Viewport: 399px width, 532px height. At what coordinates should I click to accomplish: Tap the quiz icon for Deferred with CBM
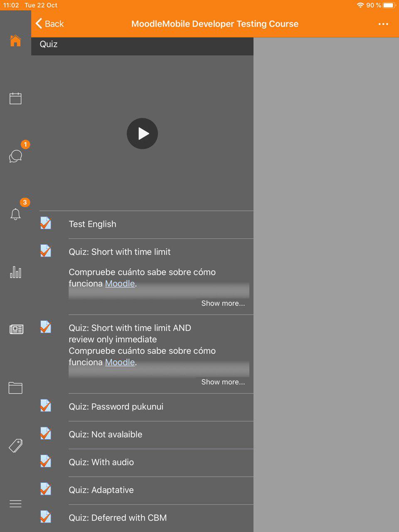coord(46,517)
